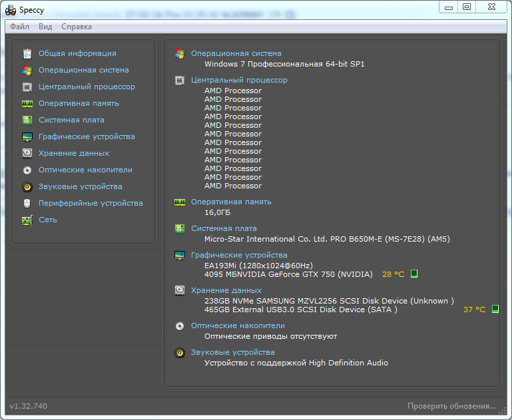Screen dimensions: 512x420
Task: Click the disc icon in the summary panel
Action: click(180, 326)
